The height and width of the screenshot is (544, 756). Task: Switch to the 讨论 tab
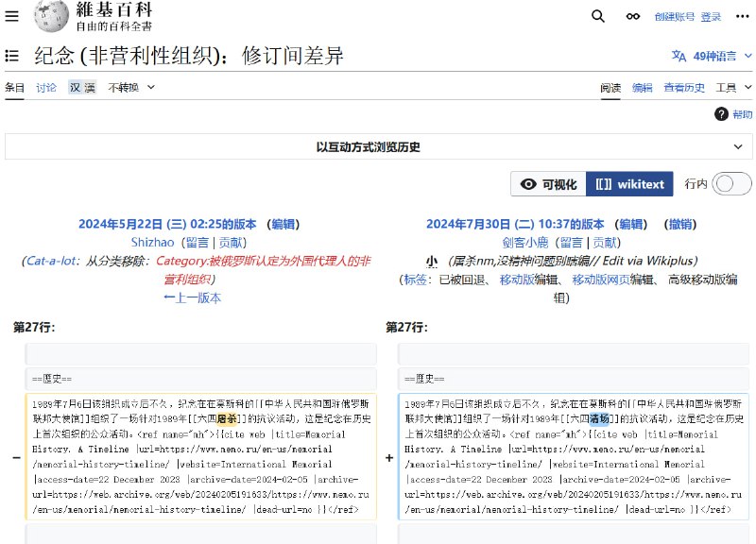pyautogui.click(x=45, y=87)
